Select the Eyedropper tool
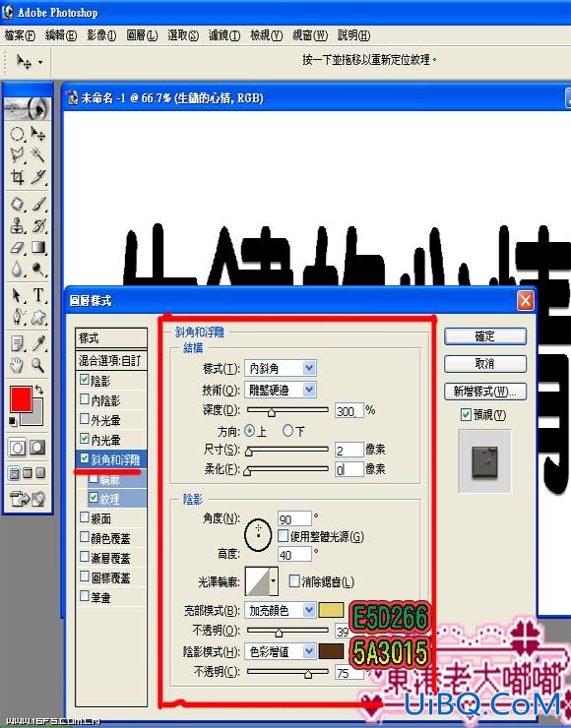 click(38, 344)
